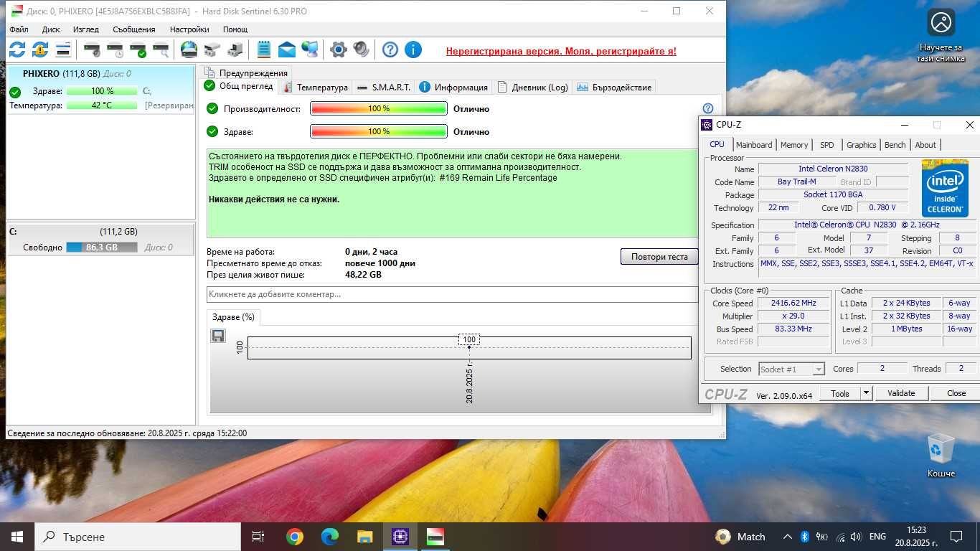980x551 pixels.
Task: Switch to the Дневник (Log) tab
Action: [x=532, y=87]
